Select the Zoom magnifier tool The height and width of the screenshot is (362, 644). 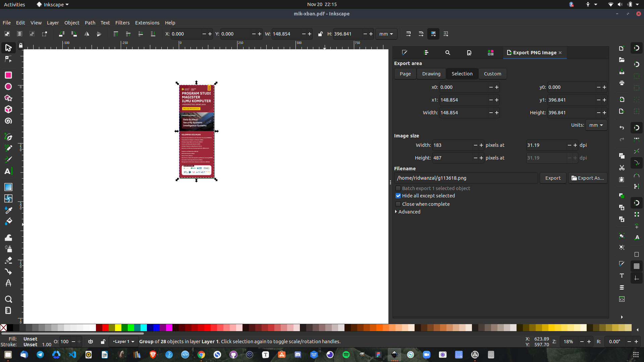tap(8, 299)
